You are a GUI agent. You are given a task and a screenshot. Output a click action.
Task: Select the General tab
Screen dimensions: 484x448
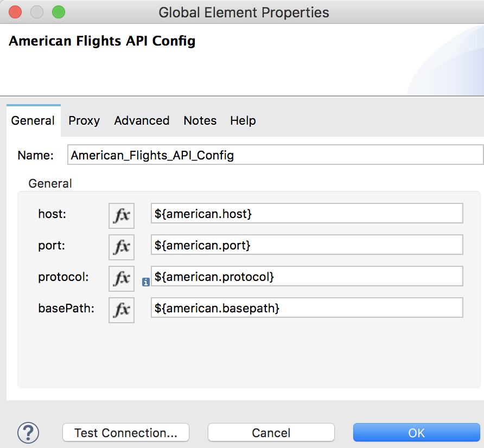[x=33, y=120]
